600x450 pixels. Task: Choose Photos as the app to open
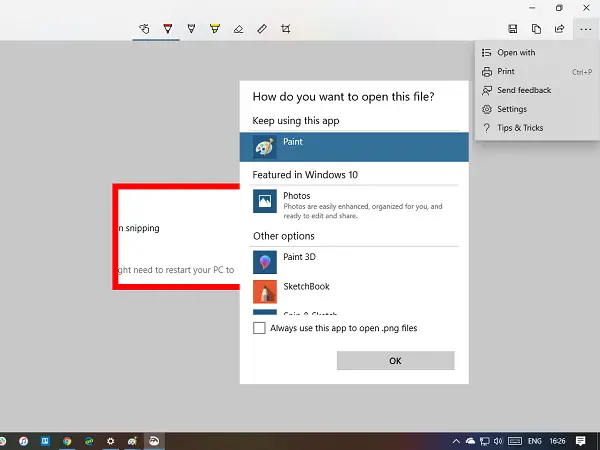354,205
